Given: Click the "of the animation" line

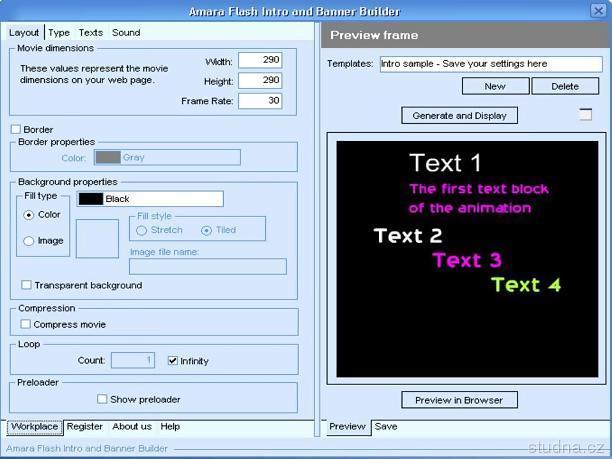Looking at the screenshot, I should pos(470,208).
